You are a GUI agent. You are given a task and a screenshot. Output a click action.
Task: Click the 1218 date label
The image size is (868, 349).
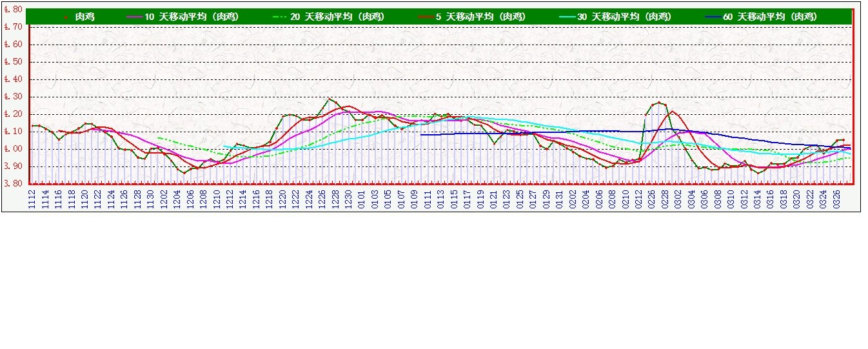click(x=270, y=198)
